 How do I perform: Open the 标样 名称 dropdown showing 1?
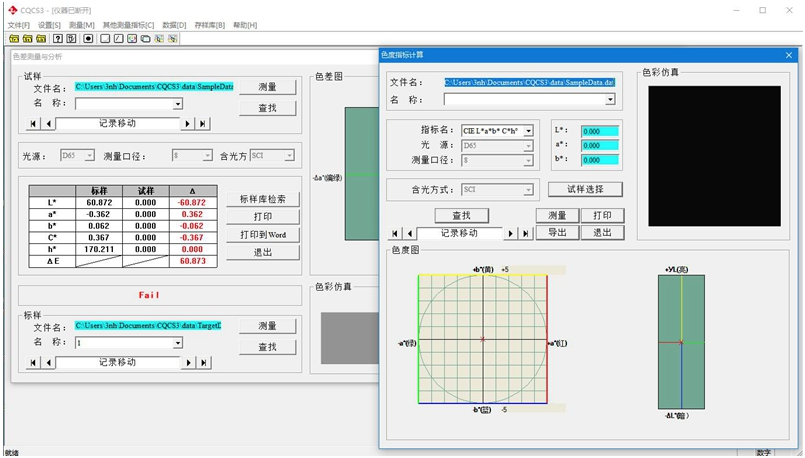(178, 342)
